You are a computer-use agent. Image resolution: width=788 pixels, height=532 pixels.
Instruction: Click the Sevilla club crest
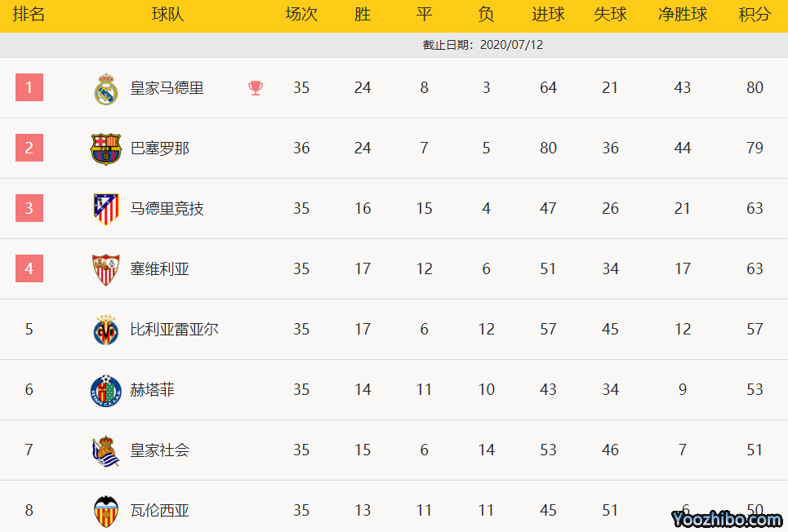pyautogui.click(x=106, y=269)
